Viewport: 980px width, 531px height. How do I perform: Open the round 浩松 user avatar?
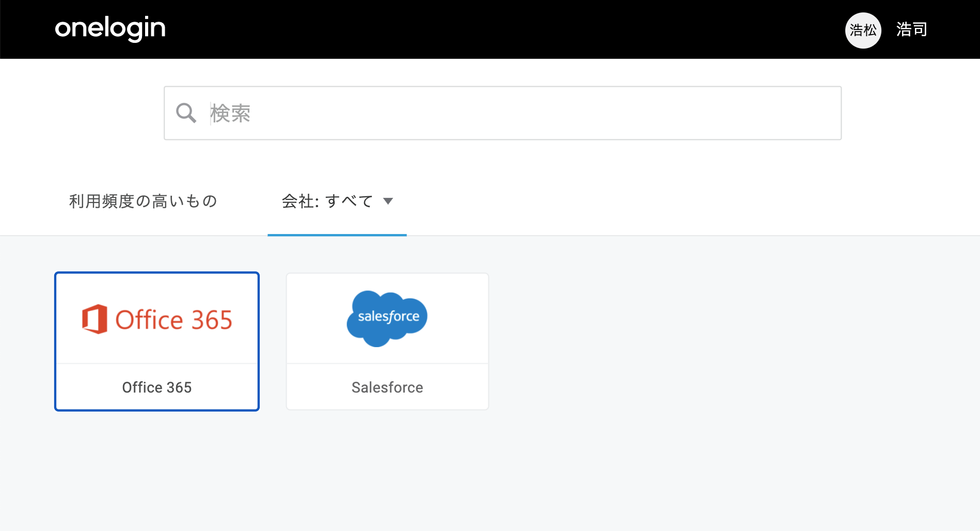pyautogui.click(x=863, y=30)
